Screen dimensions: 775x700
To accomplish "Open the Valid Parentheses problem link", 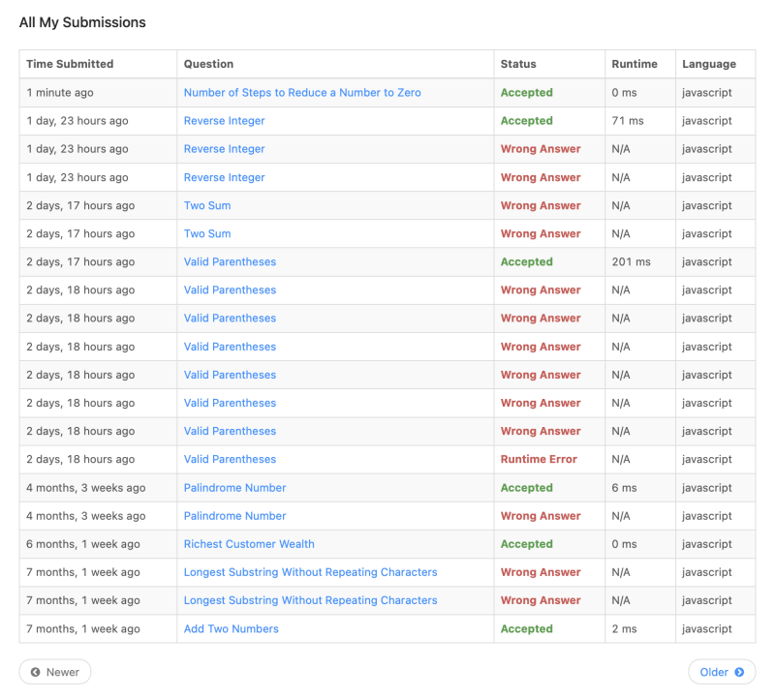I will 230,261.
